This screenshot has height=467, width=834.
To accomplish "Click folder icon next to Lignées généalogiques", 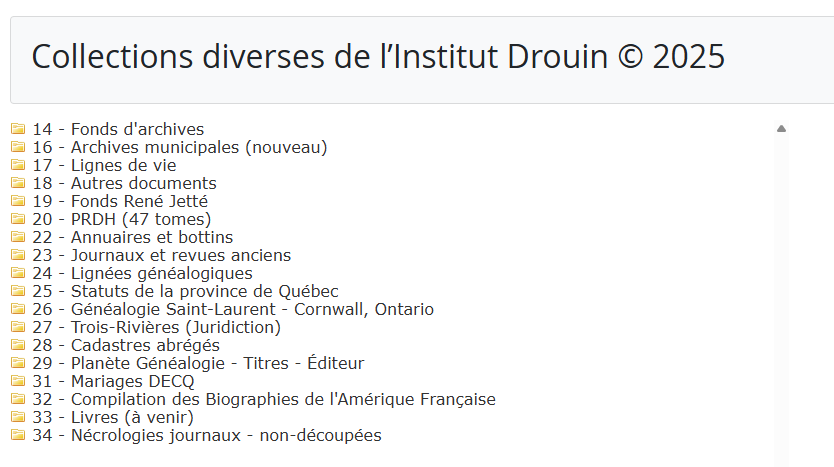I will click(x=18, y=273).
